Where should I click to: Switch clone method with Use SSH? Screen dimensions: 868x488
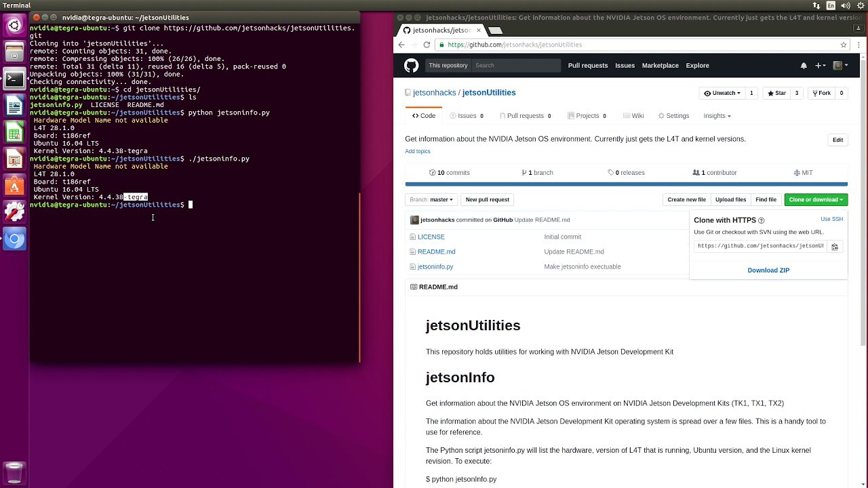831,220
